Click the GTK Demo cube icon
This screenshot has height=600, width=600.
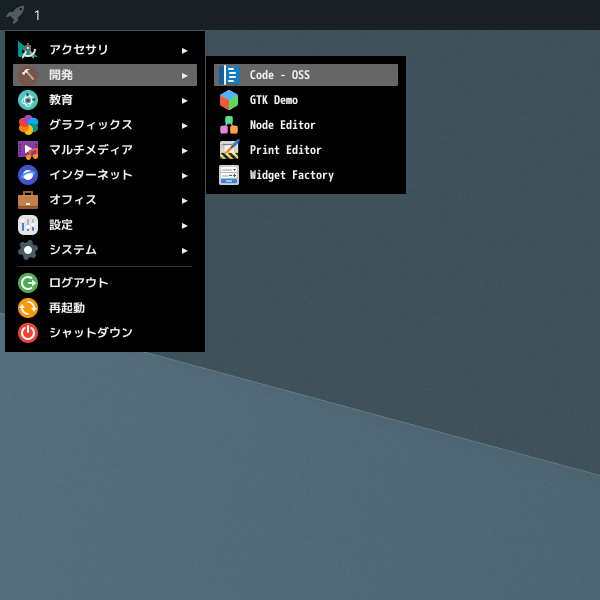[x=229, y=100]
